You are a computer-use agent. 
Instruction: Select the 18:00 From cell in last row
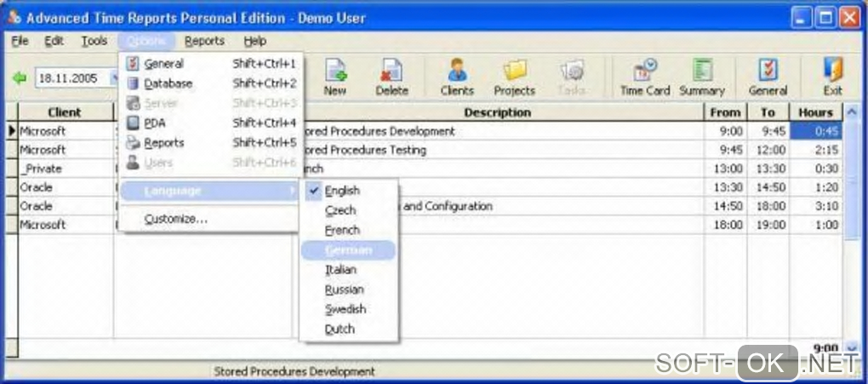point(725,225)
